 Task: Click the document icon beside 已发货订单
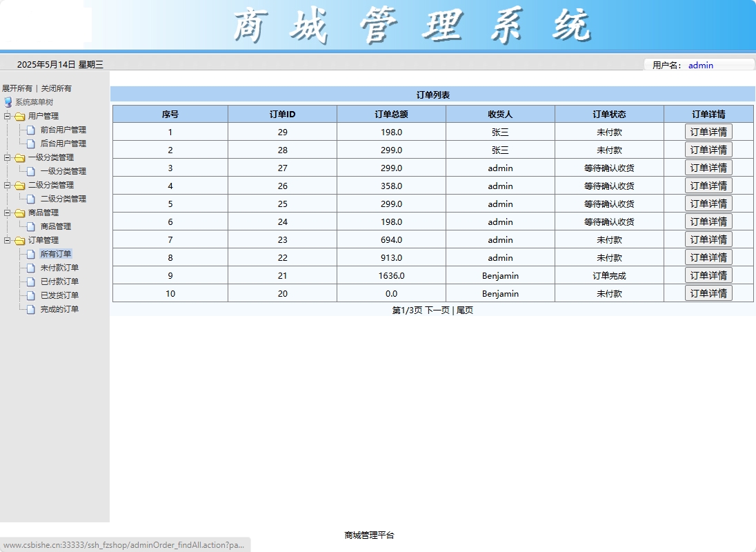pos(31,294)
